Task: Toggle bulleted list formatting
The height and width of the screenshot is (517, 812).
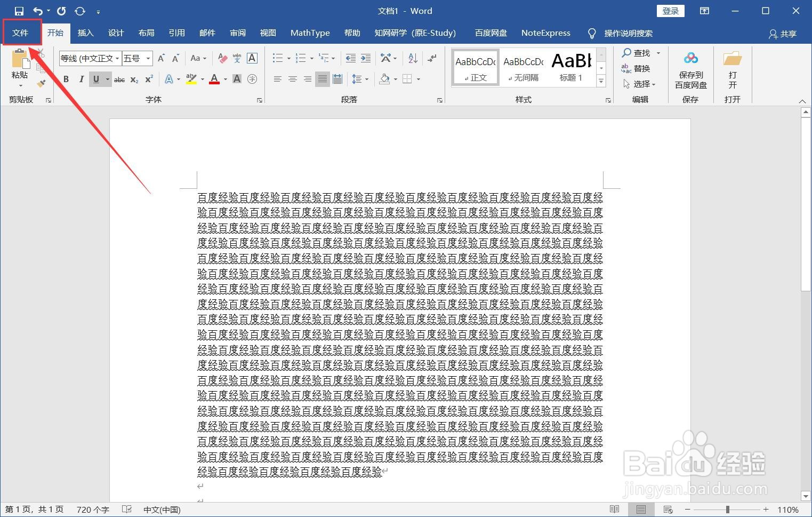Action: click(x=277, y=58)
